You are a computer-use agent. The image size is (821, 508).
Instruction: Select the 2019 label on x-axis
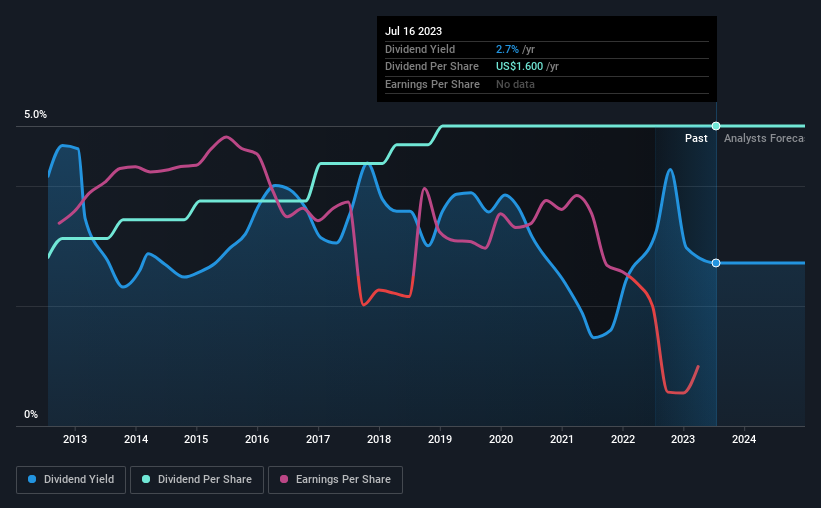[x=440, y=439]
